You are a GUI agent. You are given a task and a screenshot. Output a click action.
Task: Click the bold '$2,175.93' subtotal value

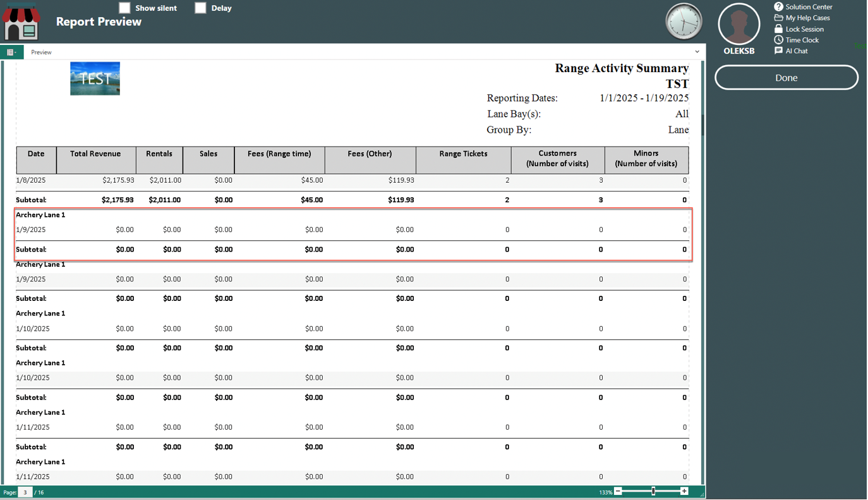pos(118,200)
